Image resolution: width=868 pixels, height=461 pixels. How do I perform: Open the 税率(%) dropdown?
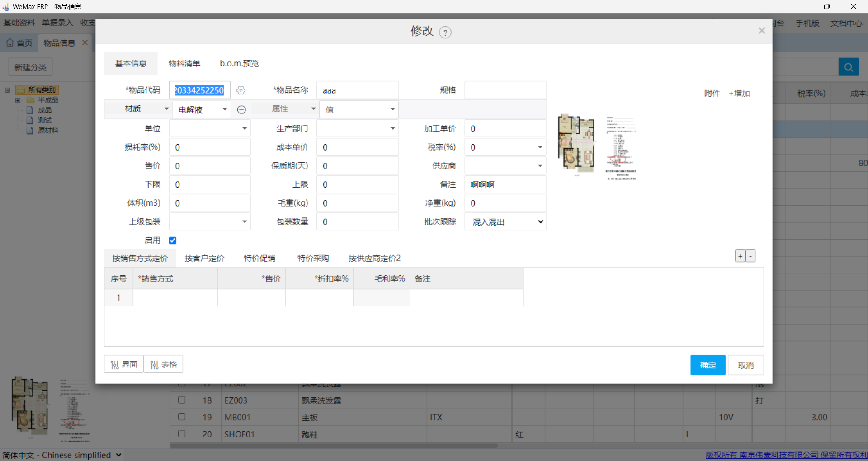pyautogui.click(x=539, y=147)
